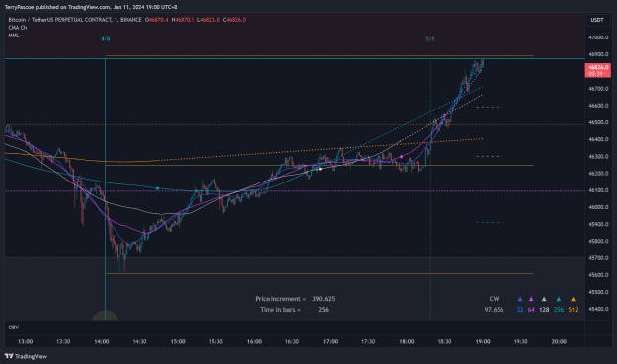The image size is (617, 364).
Task: Click the CW label in the legend
Action: (494, 299)
